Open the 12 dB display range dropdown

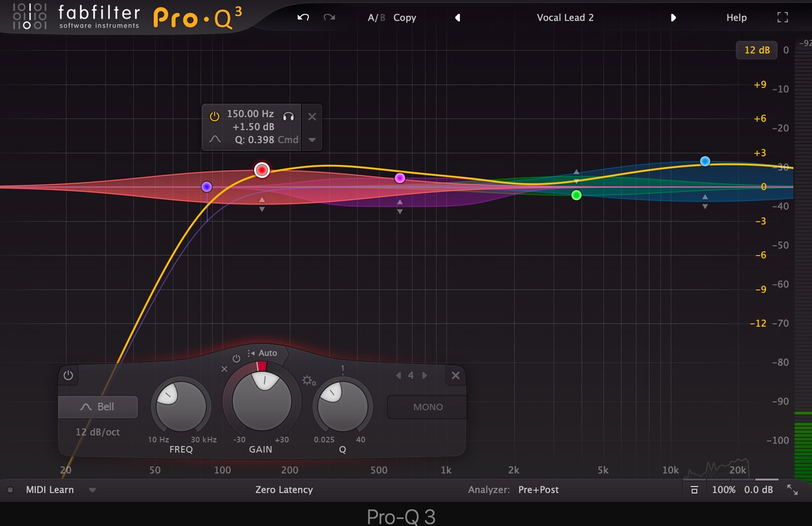click(757, 50)
